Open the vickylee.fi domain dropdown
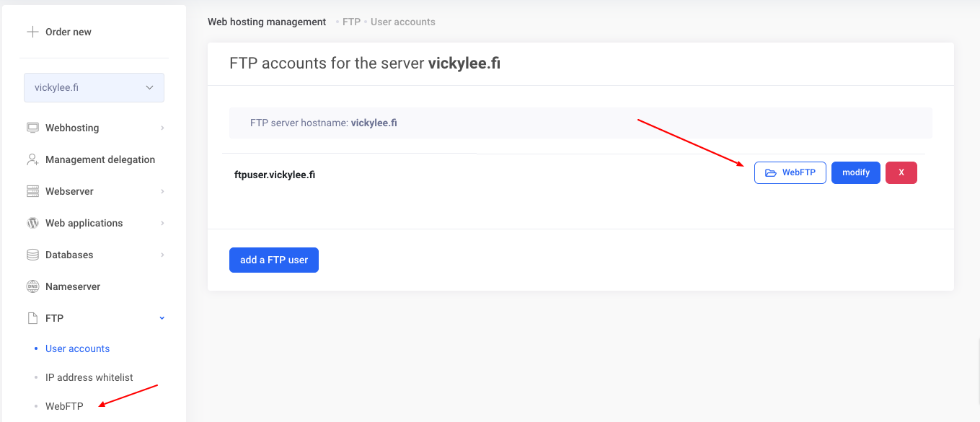 pos(94,87)
